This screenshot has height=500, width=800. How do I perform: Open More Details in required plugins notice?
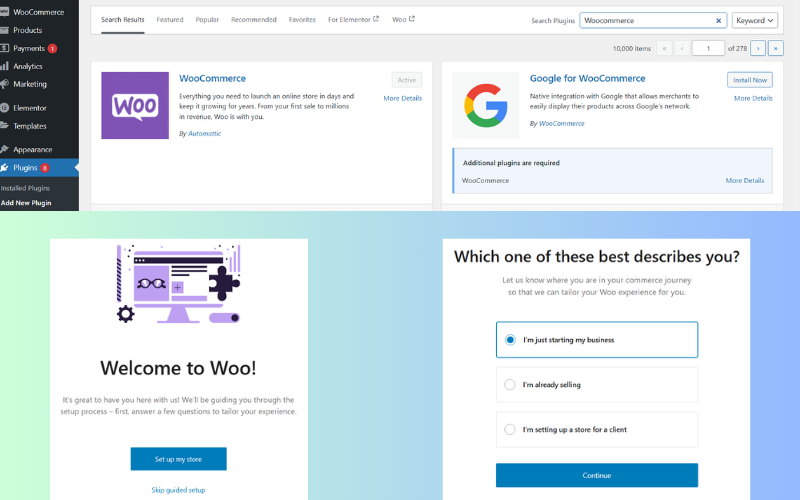[x=745, y=181]
